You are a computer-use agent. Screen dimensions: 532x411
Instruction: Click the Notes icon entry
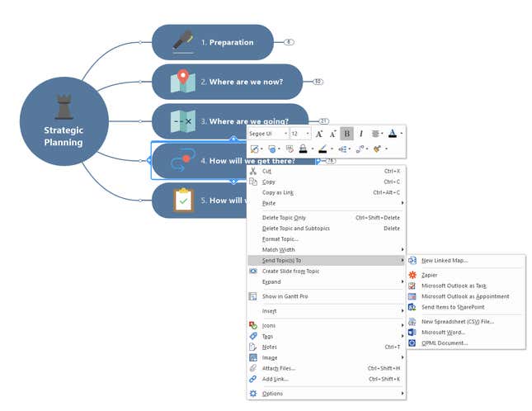(253, 347)
